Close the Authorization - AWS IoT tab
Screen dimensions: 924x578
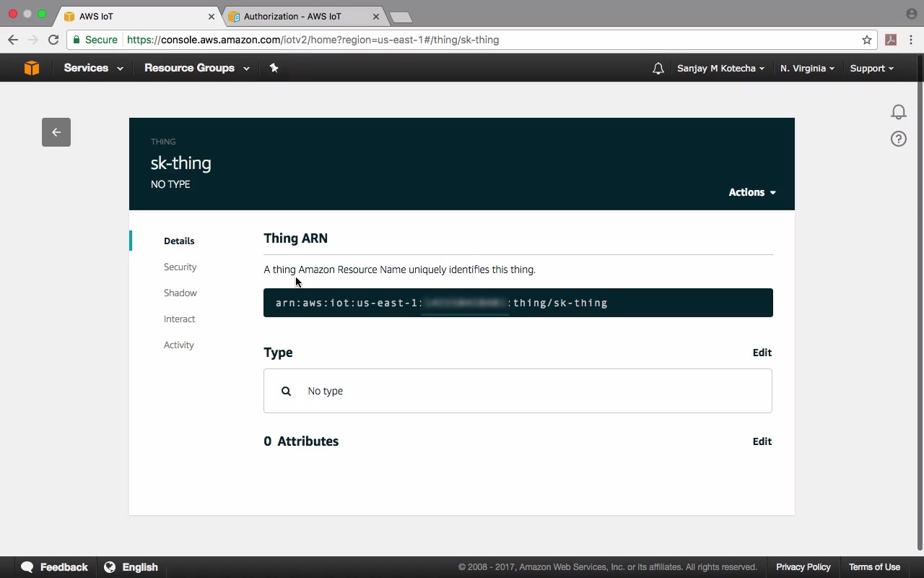tap(376, 17)
